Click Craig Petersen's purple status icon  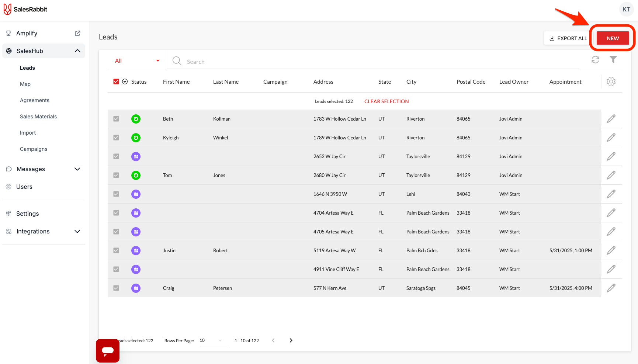point(136,288)
